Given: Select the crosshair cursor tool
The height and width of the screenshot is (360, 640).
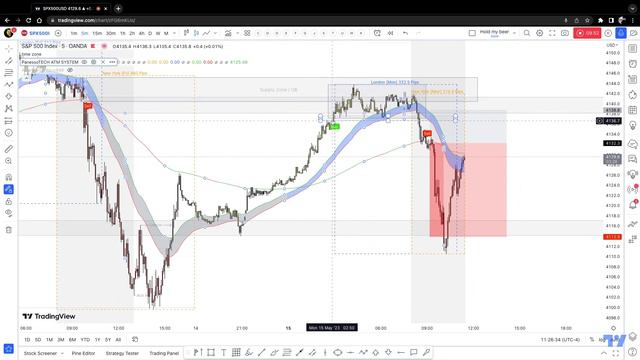Looking at the screenshot, I should (9, 49).
